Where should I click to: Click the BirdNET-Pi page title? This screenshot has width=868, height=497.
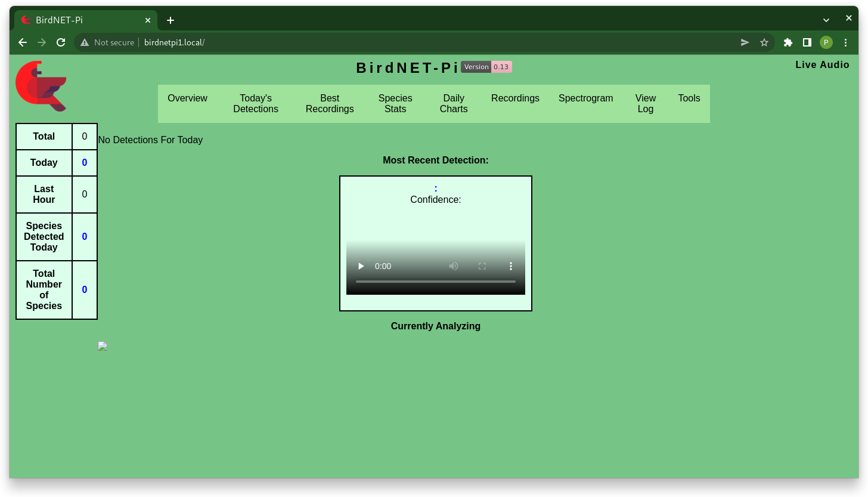(x=407, y=68)
